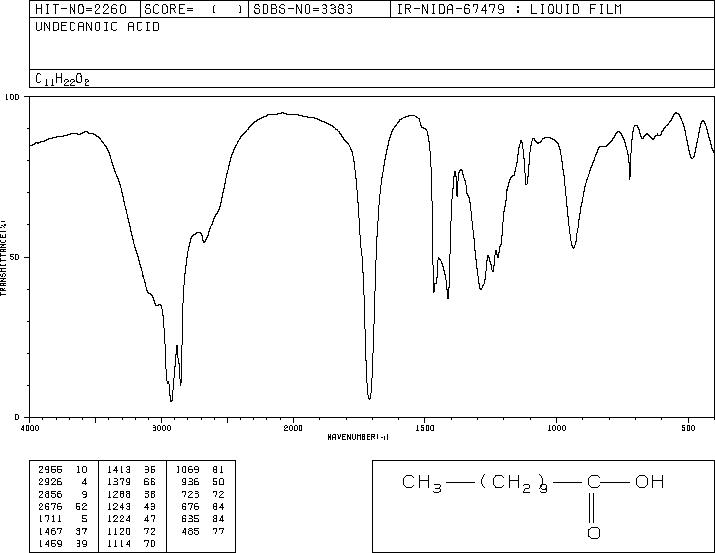Select peak table entry 676
The height and width of the screenshot is (553, 715).
click(x=190, y=506)
